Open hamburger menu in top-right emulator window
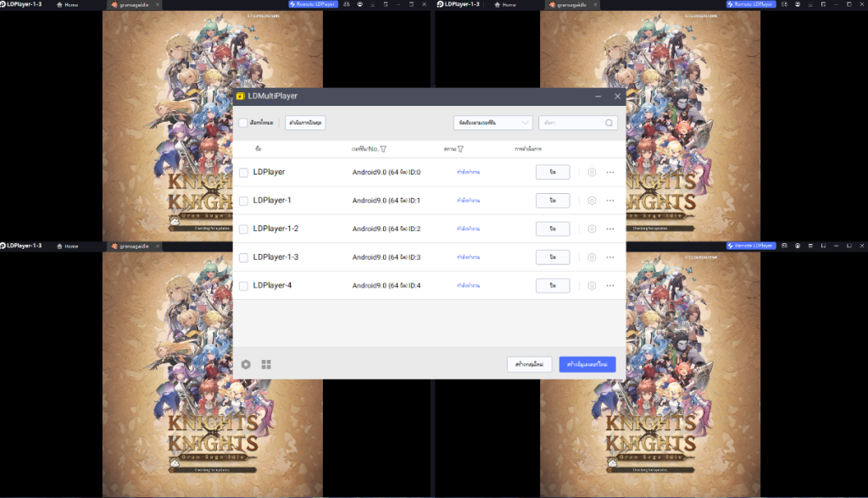The height and width of the screenshot is (498, 868). 810,4
